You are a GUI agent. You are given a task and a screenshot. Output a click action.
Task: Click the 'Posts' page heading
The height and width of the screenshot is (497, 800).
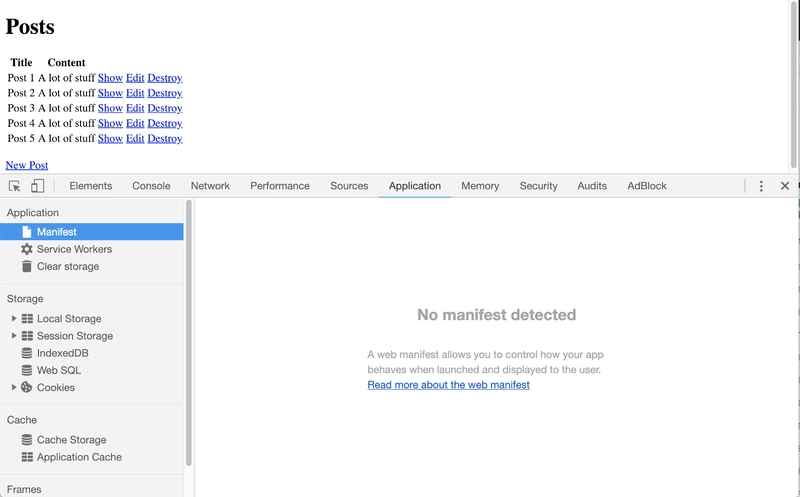click(x=30, y=27)
